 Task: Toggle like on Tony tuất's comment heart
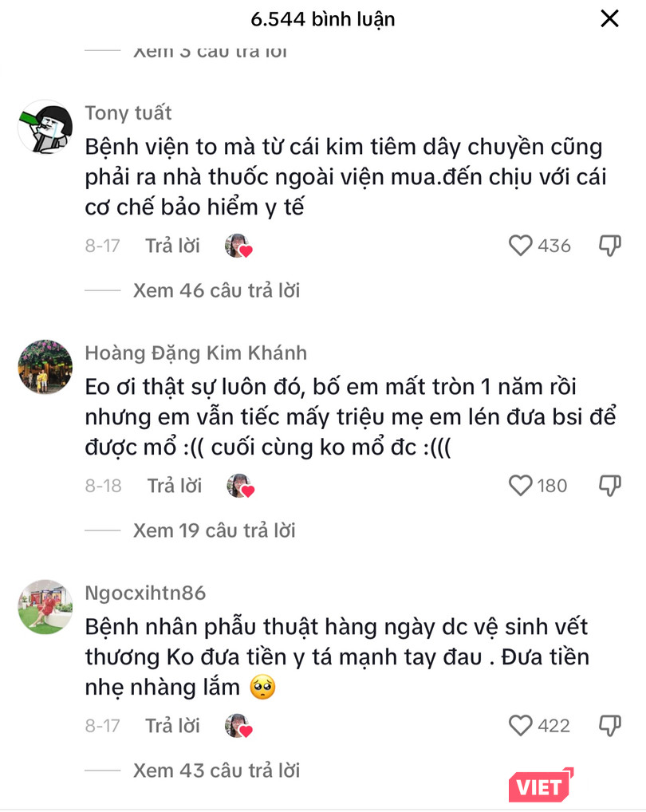click(520, 246)
